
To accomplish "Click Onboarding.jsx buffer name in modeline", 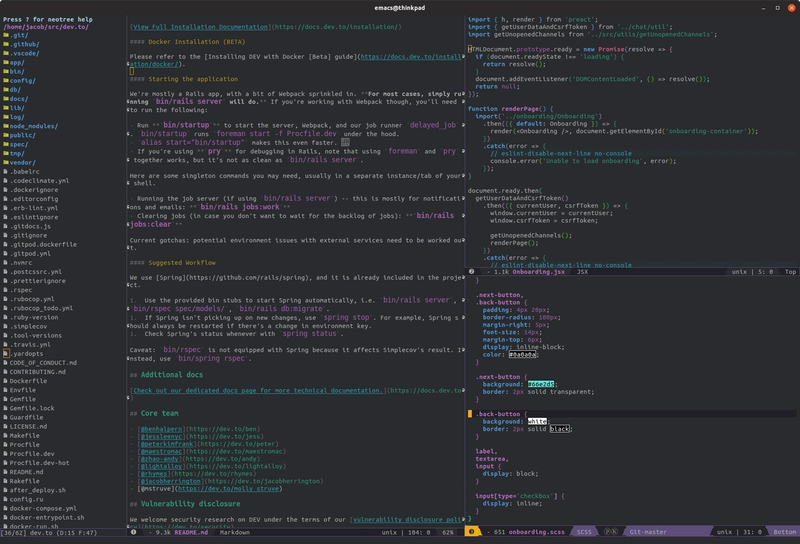I will pos(538,272).
